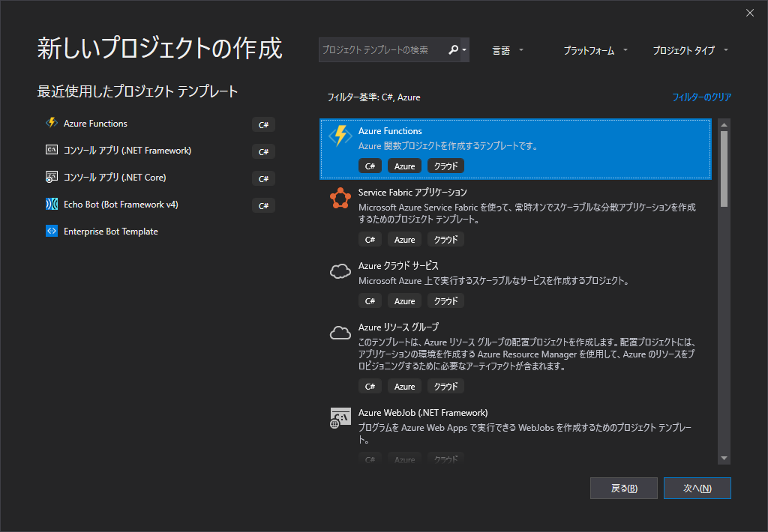Click the scrollbar down arrow in template list

point(724,458)
